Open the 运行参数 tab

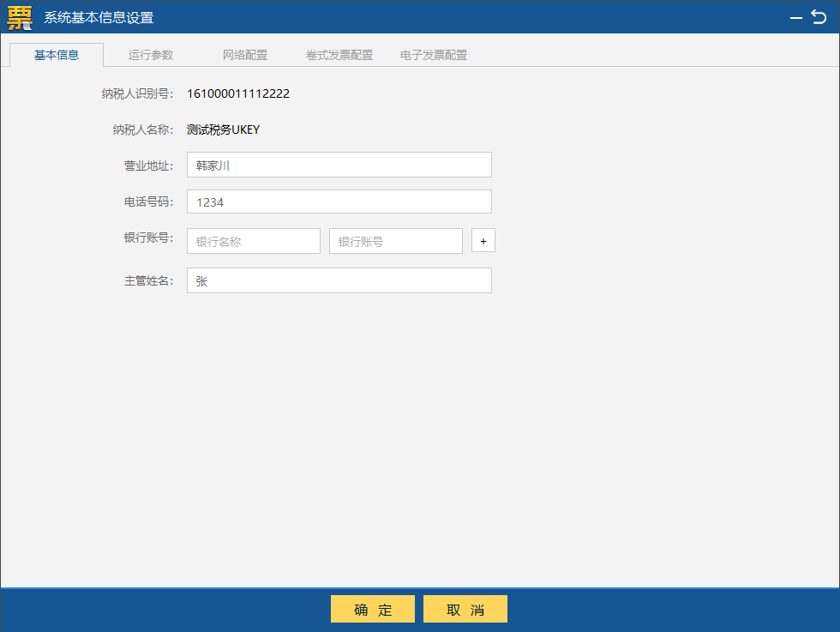[151, 55]
